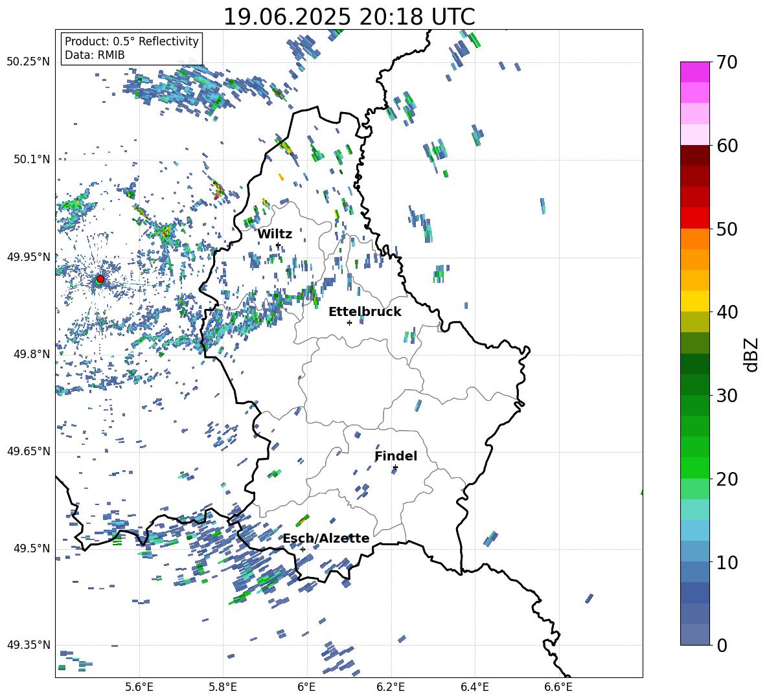
Task: Click the 50.25°N latitude label
Action: click(x=29, y=62)
